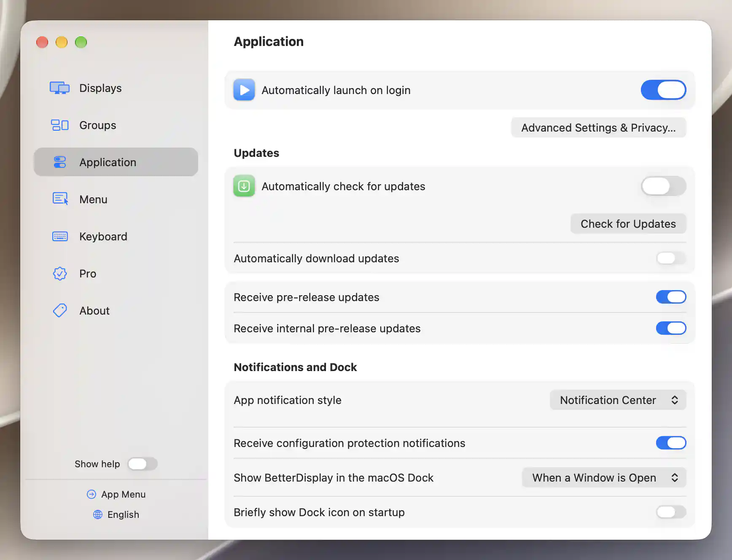Viewport: 732px width, 560px height.
Task: Switch to the Groups section label
Action: coord(97,125)
